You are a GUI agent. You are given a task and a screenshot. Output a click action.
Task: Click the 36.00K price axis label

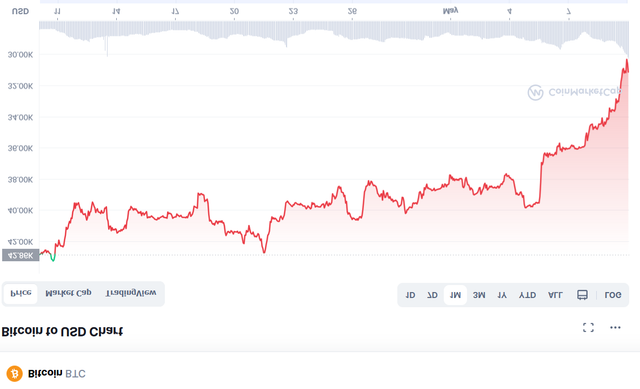pyautogui.click(x=20, y=148)
